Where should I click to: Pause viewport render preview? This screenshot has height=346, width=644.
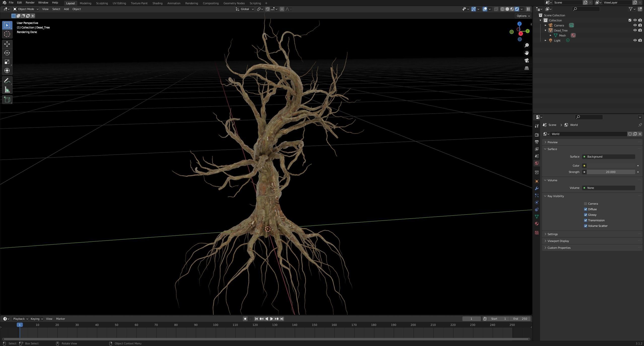click(x=528, y=9)
